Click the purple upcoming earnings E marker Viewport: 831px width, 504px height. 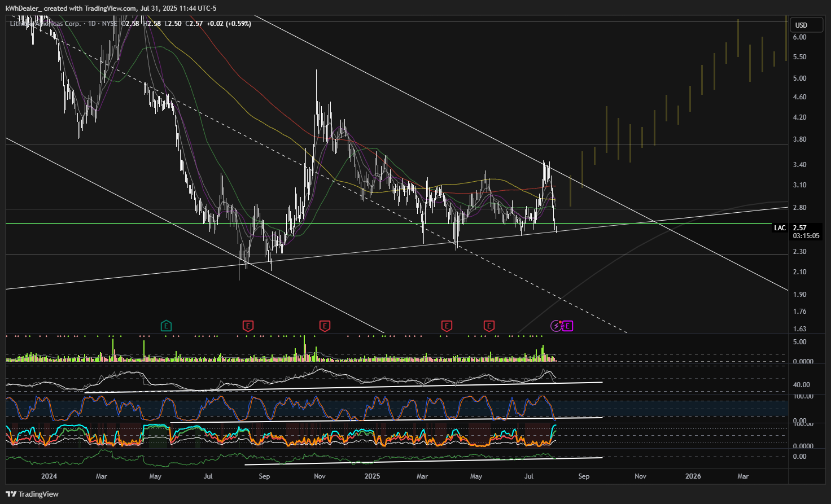(568, 326)
